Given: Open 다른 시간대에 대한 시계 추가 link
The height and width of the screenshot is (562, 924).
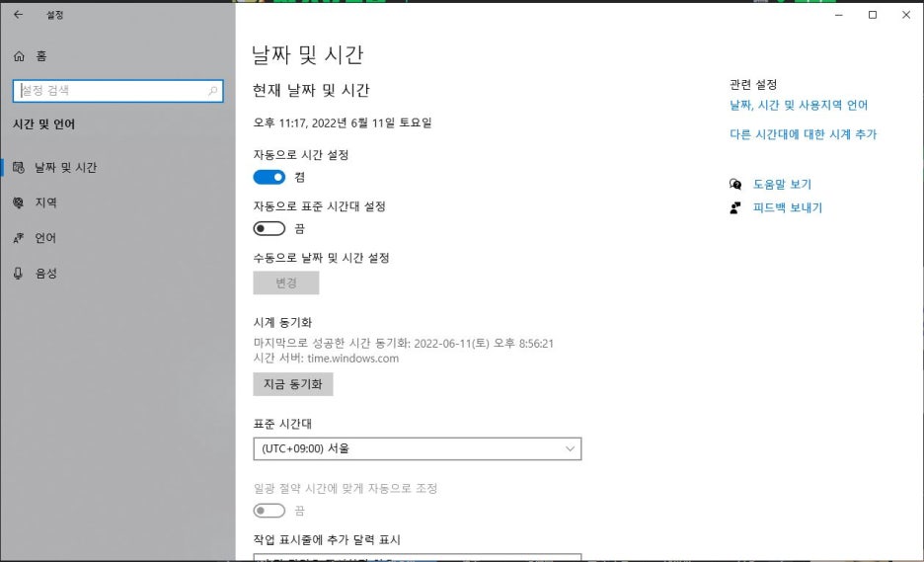Looking at the screenshot, I should pos(804,134).
